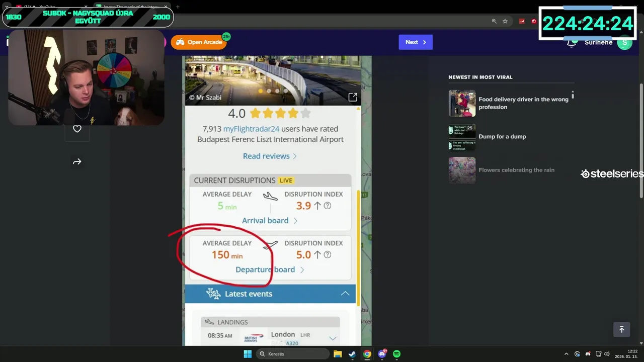
Task: Click the landing airplane icon in Arrival section
Action: [270, 197]
